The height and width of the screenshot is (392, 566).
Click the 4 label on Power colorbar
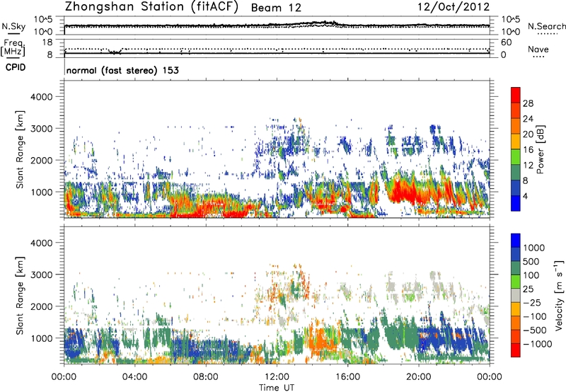coord(525,196)
